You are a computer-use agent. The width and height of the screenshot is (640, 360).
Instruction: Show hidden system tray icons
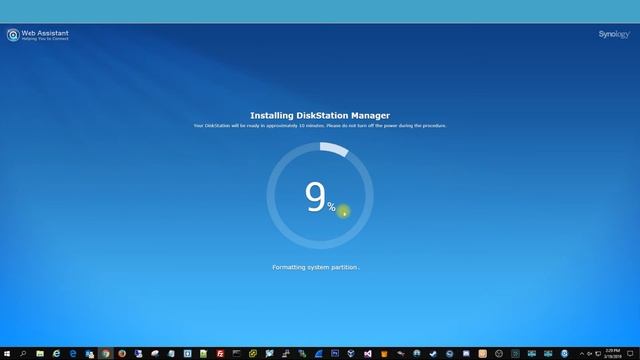pos(582,354)
